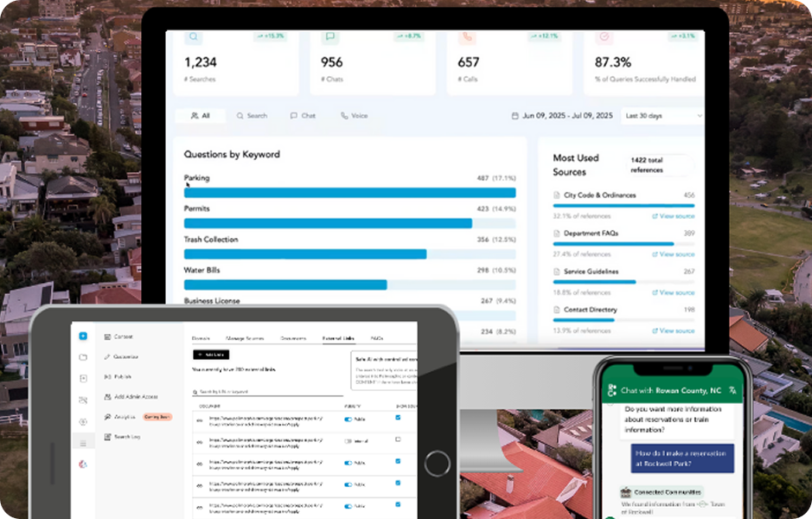This screenshot has height=519, width=812.
Task: Click the document icon next to Service Guidelines
Action: (557, 272)
